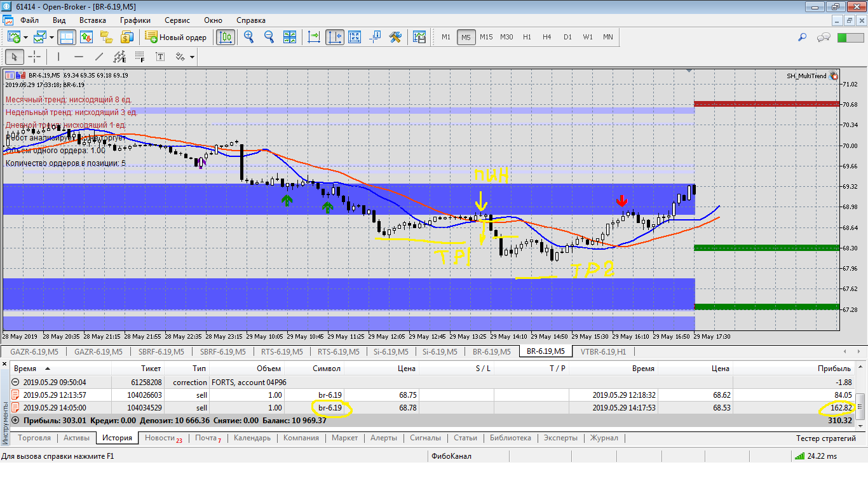Open the hammer and wrench tools icon
The height and width of the screenshot is (488, 868).
395,37
